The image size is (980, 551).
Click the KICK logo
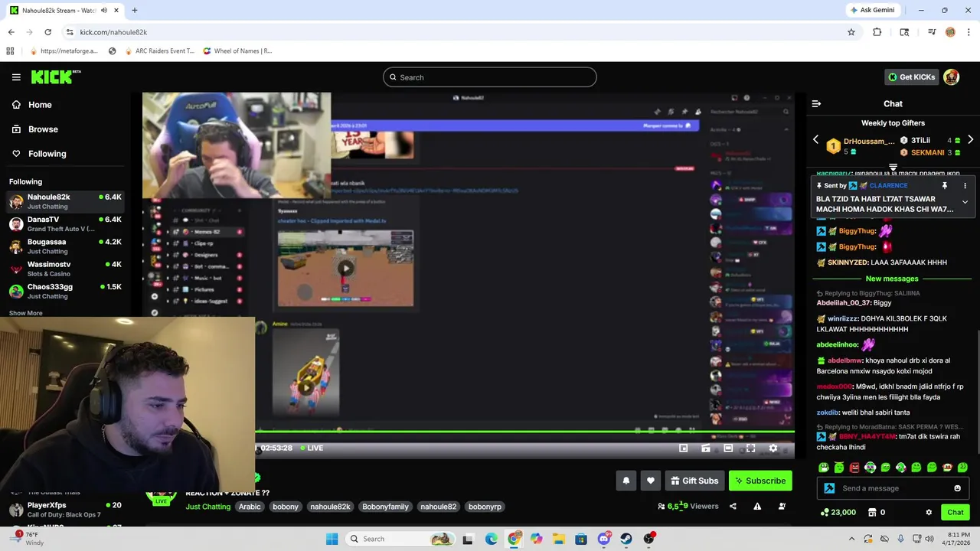pos(55,77)
